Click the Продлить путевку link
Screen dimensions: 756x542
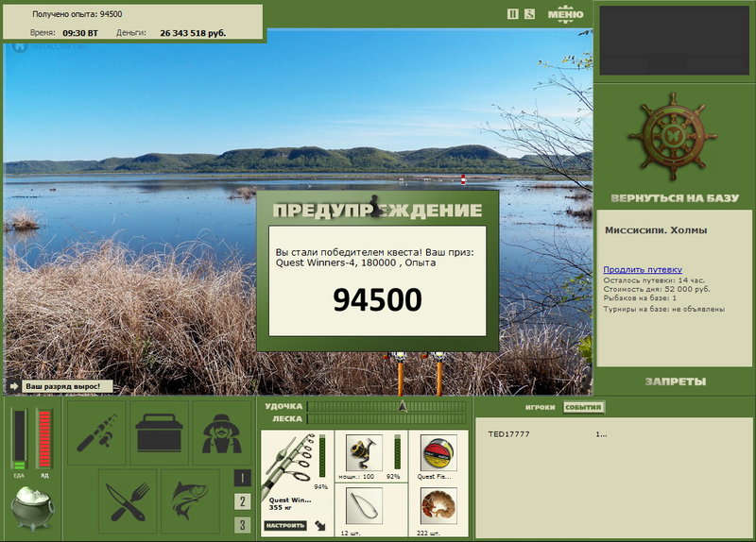coord(643,270)
